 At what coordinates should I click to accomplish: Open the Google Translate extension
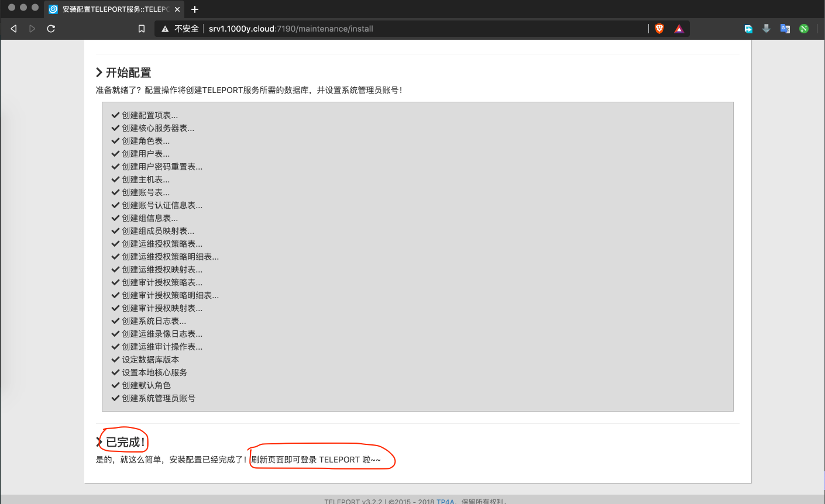[785, 29]
